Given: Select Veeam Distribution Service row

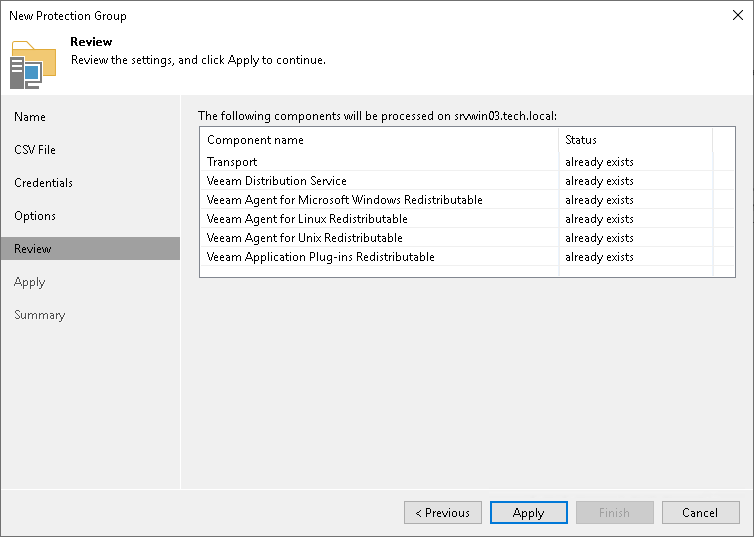Looking at the screenshot, I should (467, 181).
